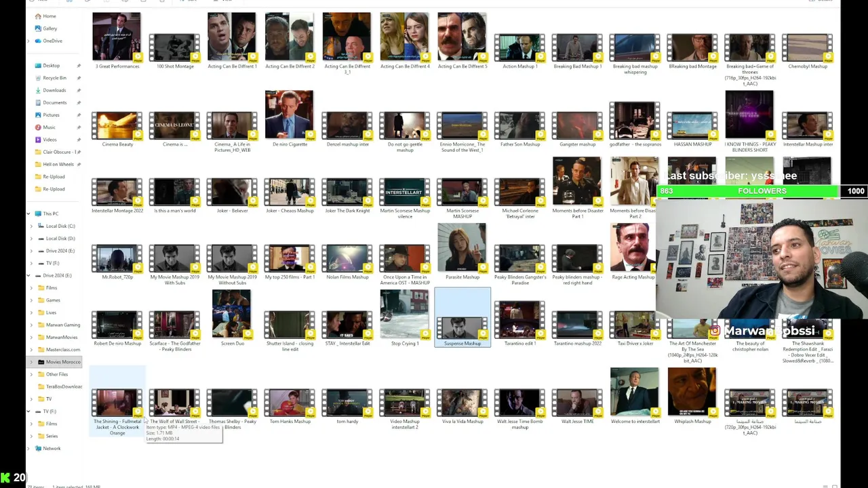Open TeraBoxDownload folder in tree
868x488 pixels.
click(64, 386)
